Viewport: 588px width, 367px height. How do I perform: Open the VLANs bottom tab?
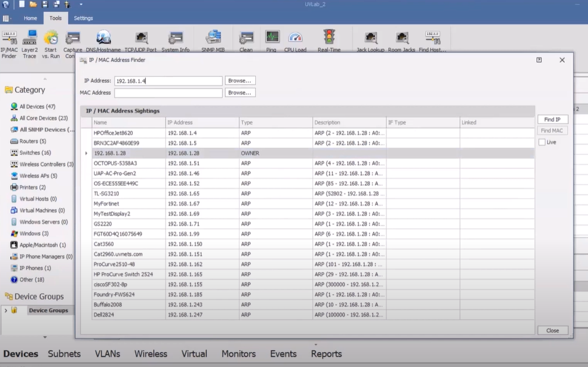coord(107,354)
